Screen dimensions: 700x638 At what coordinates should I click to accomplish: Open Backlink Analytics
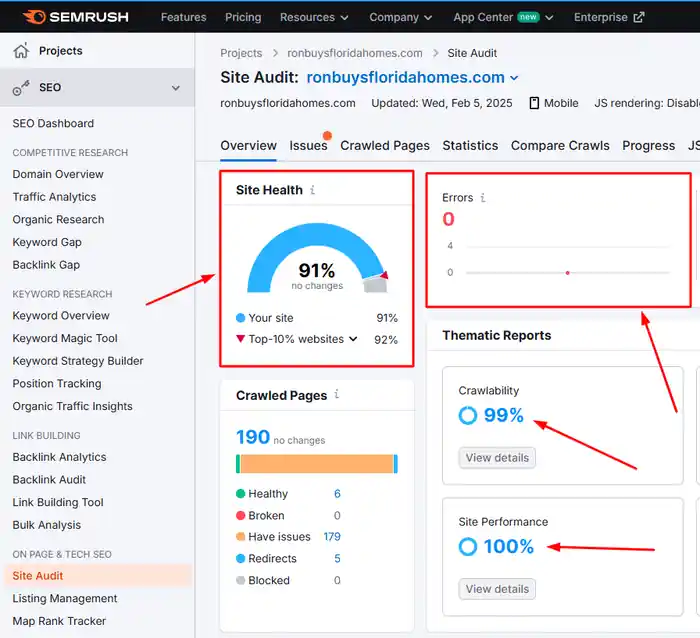point(59,457)
